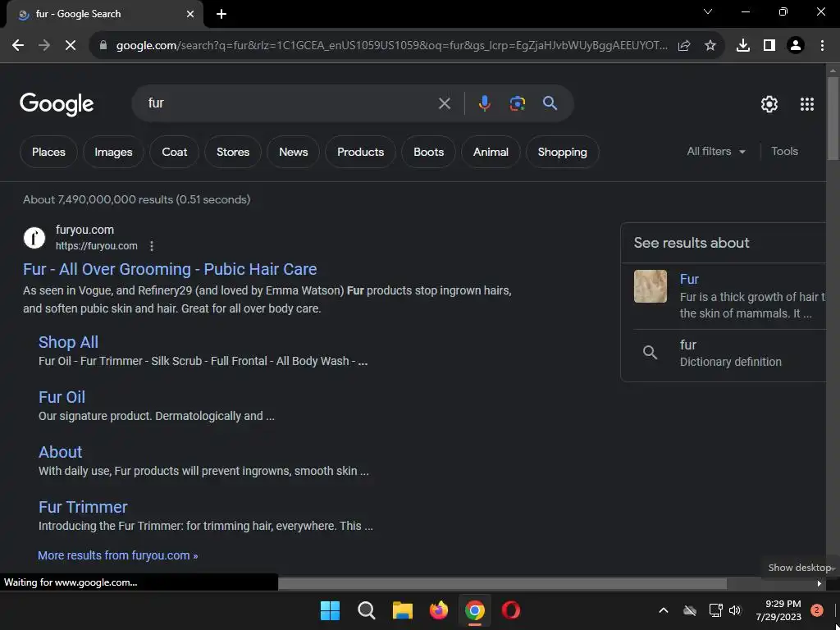Switch to Shopping results
840x630 pixels.
[x=563, y=152]
